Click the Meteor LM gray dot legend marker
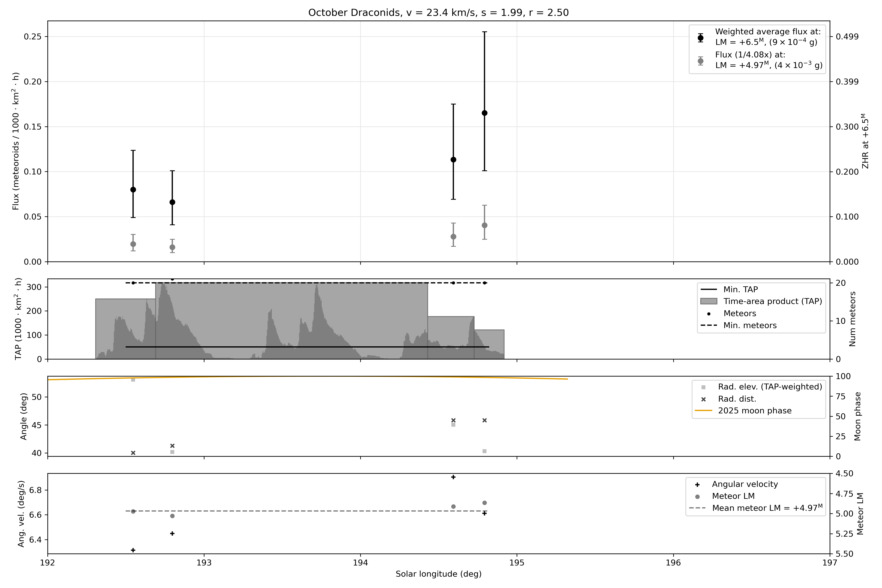The height and width of the screenshot is (588, 882). 697,496
